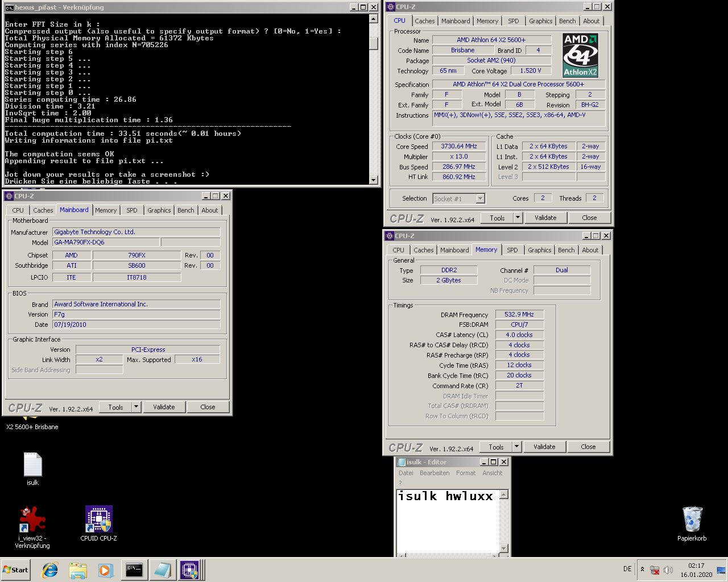Viewport: 728px width, 582px height.
Task: Show hidden tray icons arrow
Action: [x=642, y=569]
